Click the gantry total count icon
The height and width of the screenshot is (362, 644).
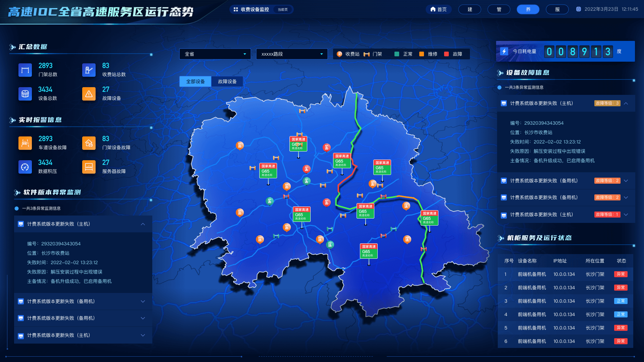point(25,70)
